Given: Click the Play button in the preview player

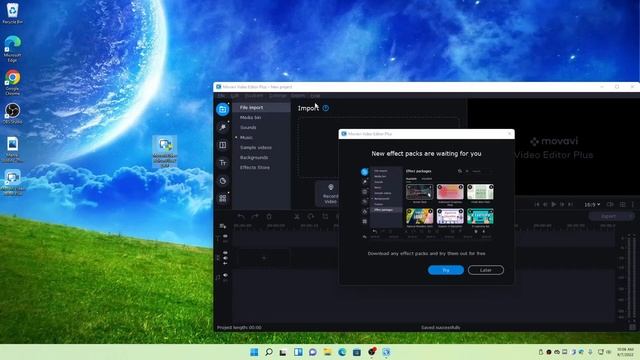Looking at the screenshot, I should tap(553, 204).
